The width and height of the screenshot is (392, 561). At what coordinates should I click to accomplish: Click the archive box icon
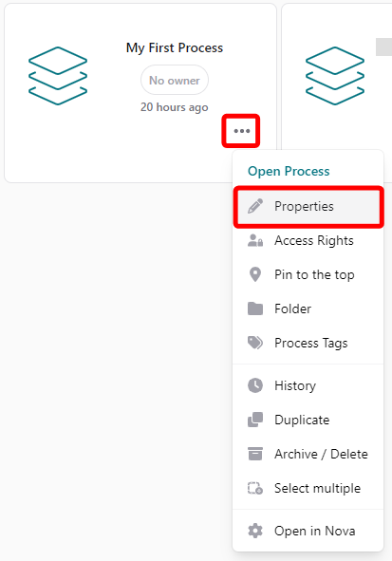(x=255, y=454)
